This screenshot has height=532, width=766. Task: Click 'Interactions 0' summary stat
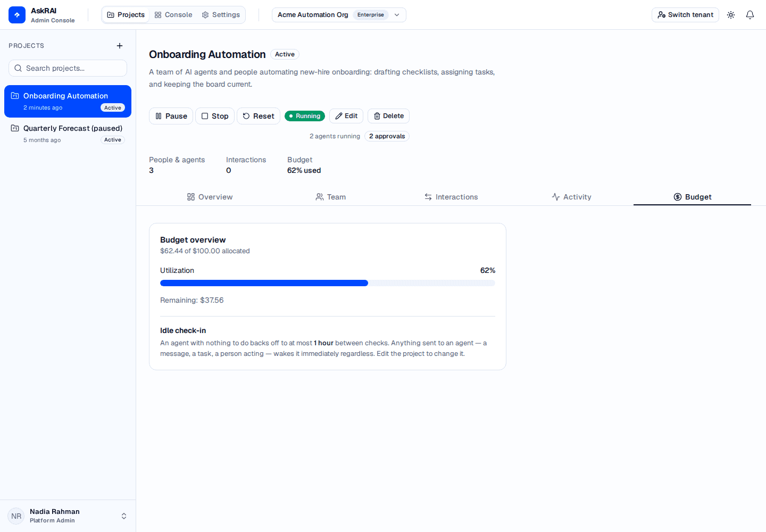coord(246,165)
